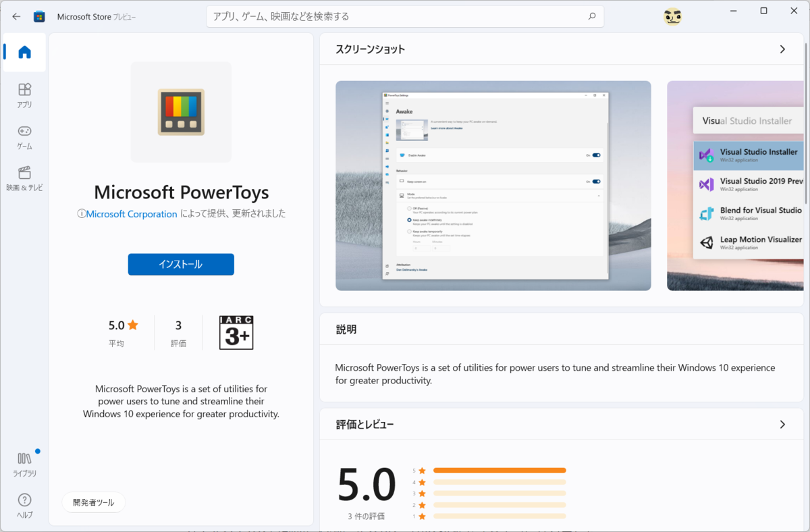Open the user account avatar

tap(672, 16)
